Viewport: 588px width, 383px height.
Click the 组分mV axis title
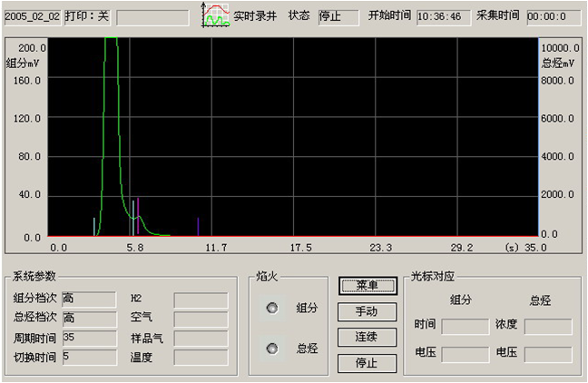(23, 63)
